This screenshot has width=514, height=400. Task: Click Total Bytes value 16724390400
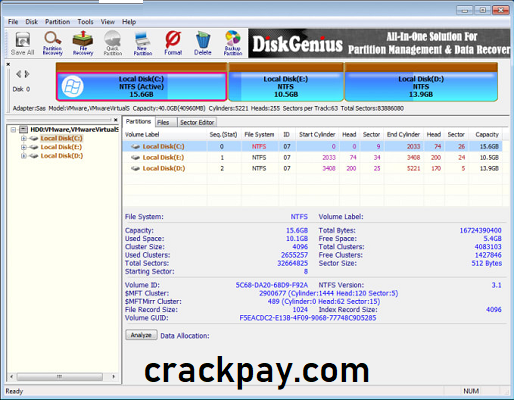click(x=480, y=231)
